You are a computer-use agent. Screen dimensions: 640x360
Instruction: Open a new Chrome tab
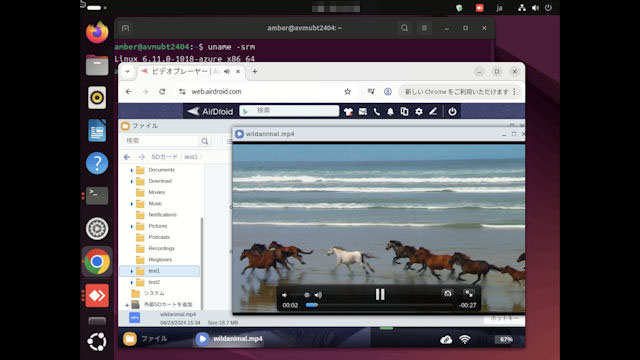click(x=255, y=71)
